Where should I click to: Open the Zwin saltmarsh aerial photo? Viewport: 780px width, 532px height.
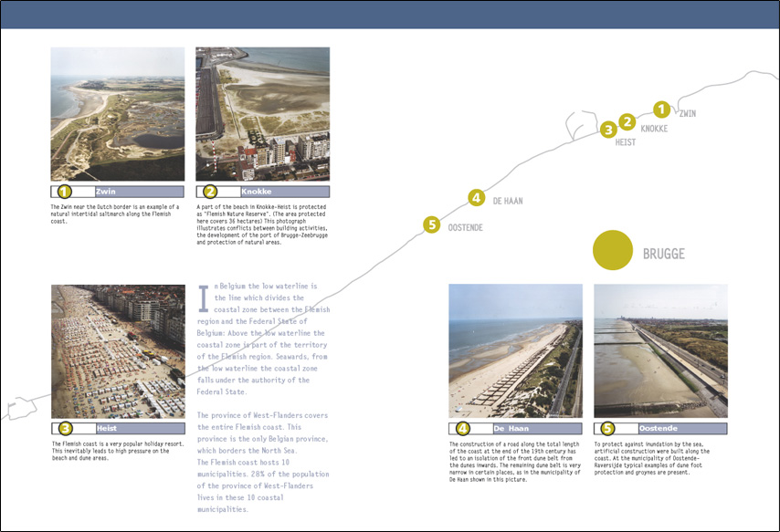pyautogui.click(x=117, y=114)
